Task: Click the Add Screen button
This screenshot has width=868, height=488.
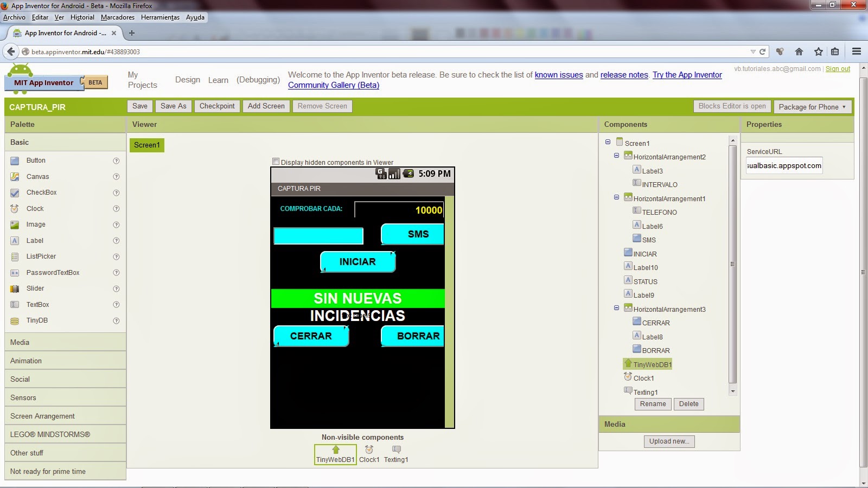Action: point(266,106)
